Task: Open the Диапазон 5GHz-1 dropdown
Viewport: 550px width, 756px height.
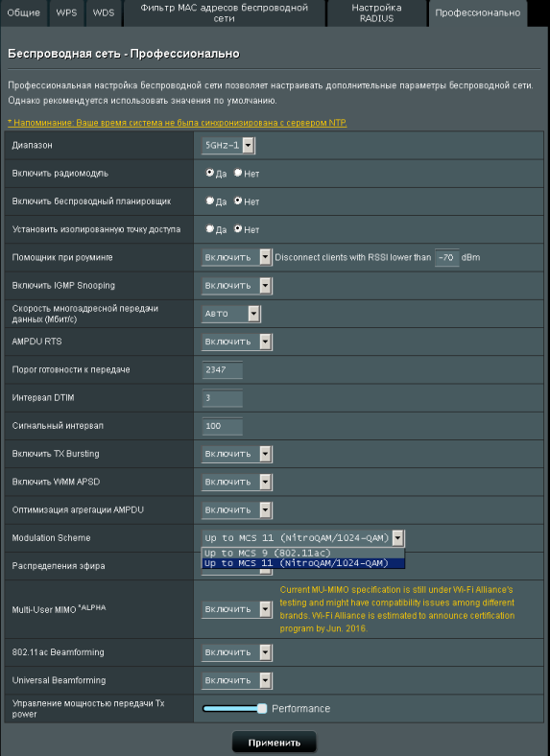Action: [x=228, y=145]
